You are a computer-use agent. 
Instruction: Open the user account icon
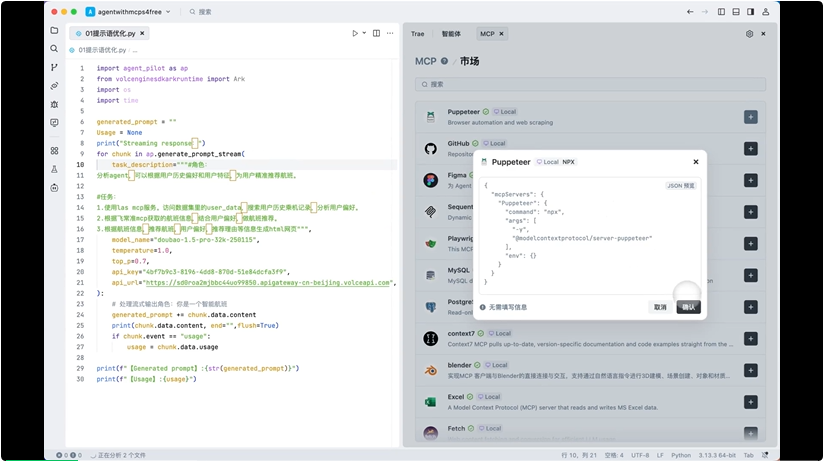(766, 12)
